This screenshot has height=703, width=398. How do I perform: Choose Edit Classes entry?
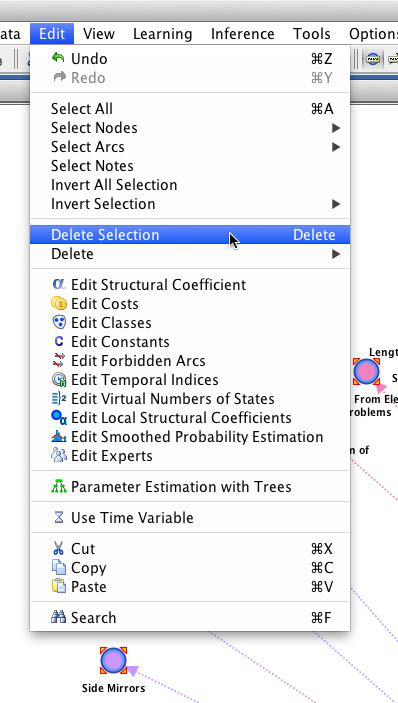(x=190, y=322)
